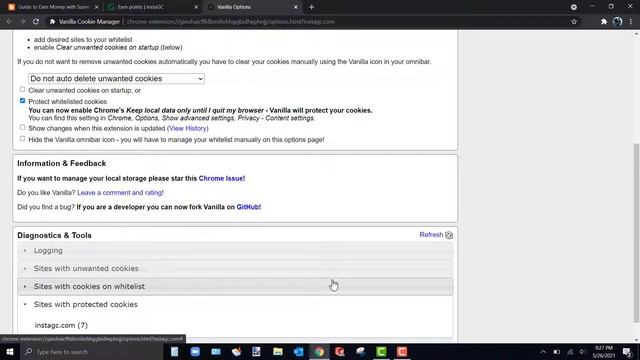Click the Refresh link text
The width and height of the screenshot is (640, 360).
point(431,235)
